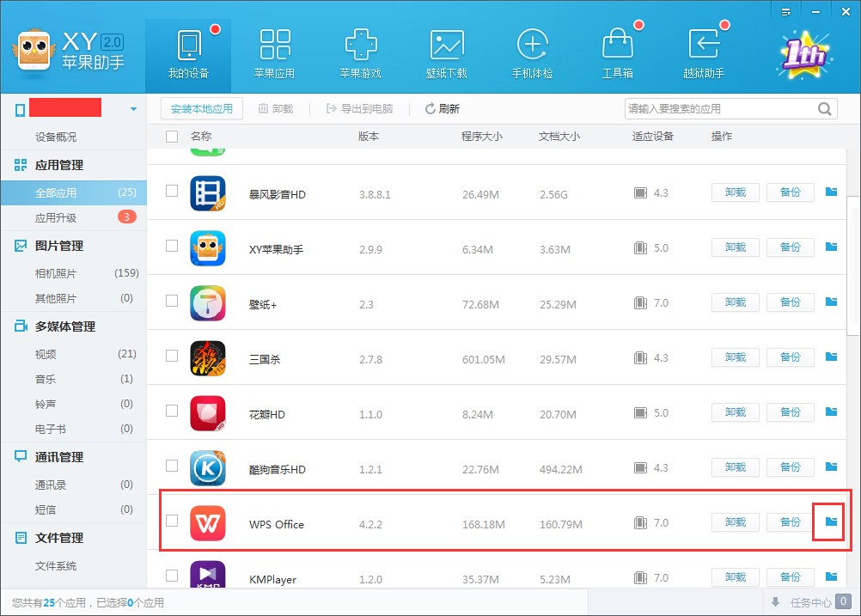
Task: Open the 我的设备 section
Action: [x=188, y=56]
